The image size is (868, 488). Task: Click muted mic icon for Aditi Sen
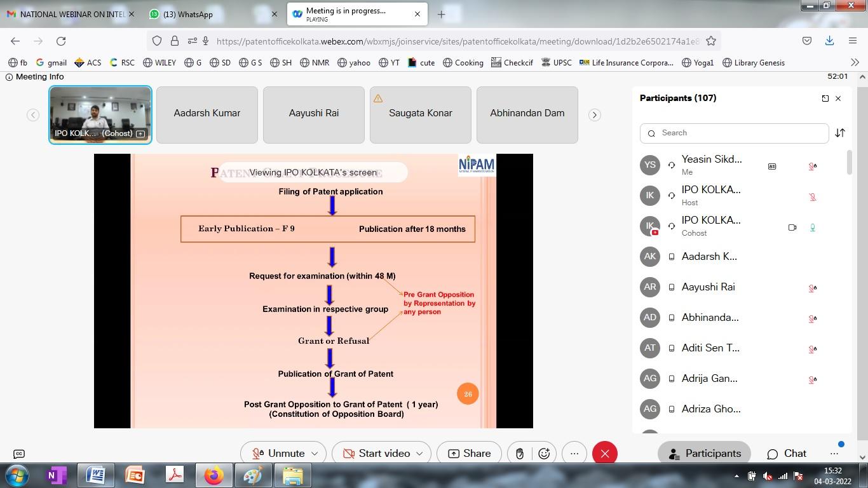pos(813,349)
